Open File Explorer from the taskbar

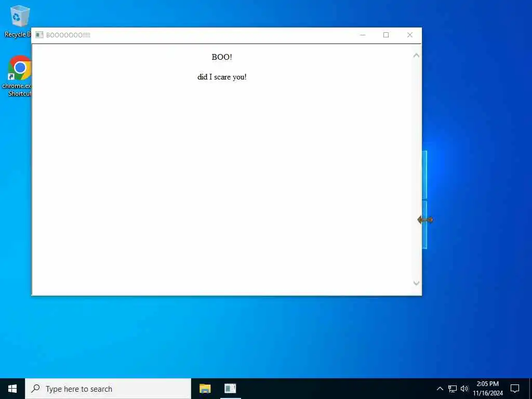coord(205,389)
